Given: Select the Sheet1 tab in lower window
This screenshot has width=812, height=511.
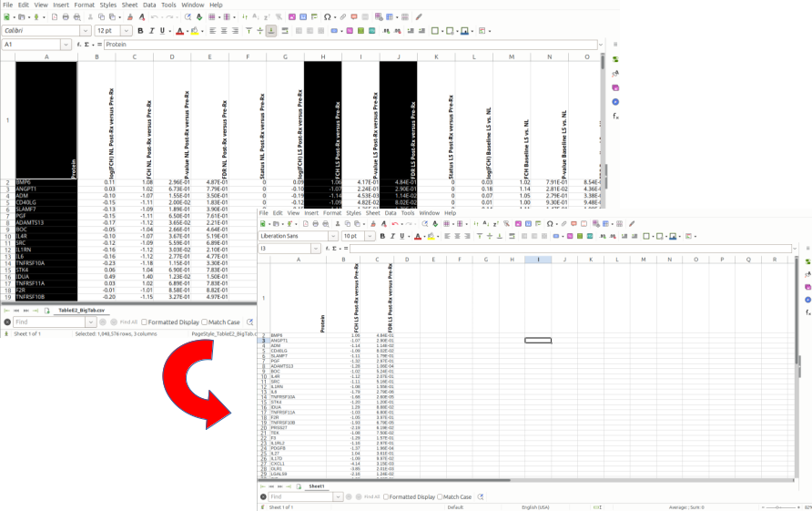Looking at the screenshot, I should (x=316, y=486).
